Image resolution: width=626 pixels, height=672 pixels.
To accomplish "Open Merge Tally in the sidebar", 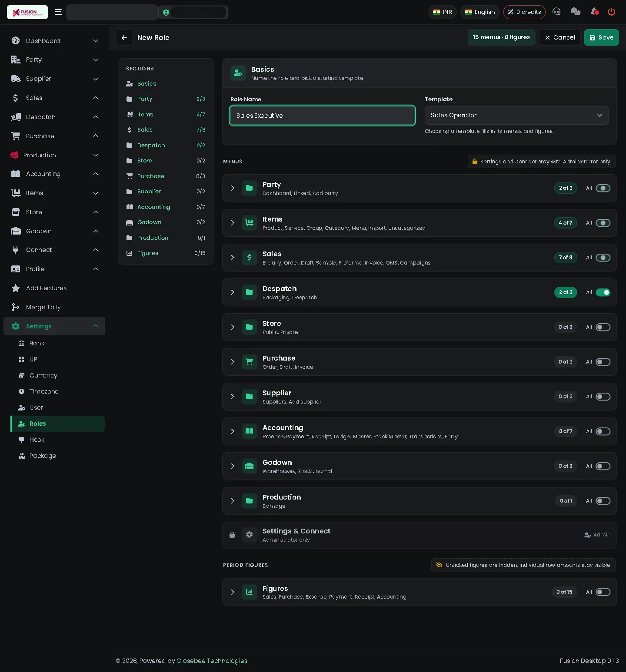I will (x=54, y=307).
